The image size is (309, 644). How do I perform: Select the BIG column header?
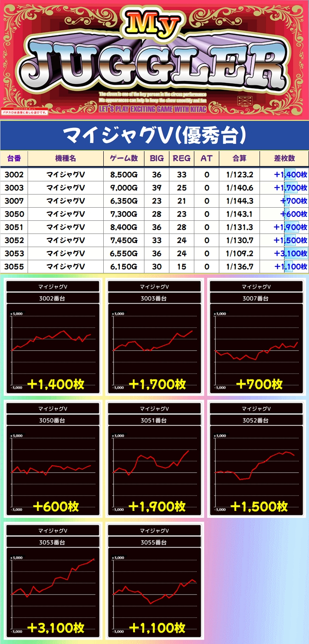pyautogui.click(x=157, y=159)
